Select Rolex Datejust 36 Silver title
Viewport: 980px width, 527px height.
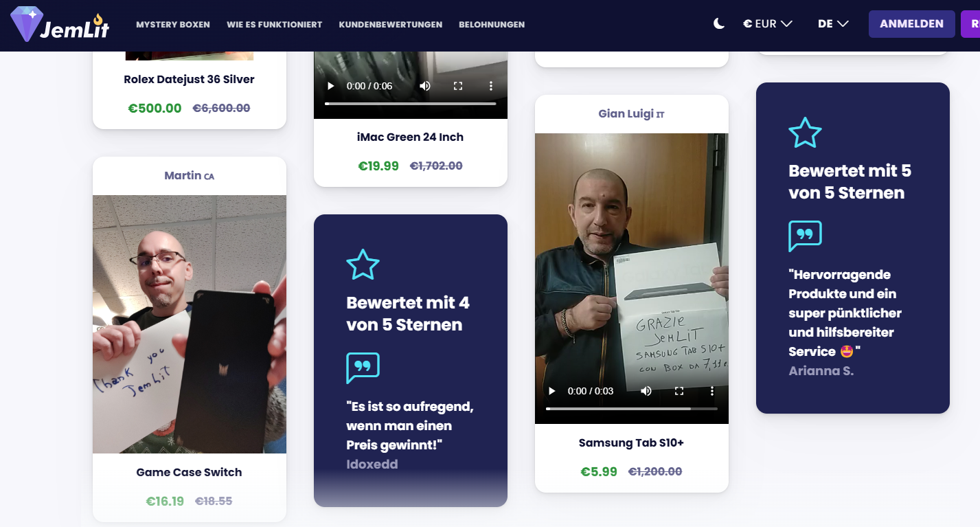(190, 79)
